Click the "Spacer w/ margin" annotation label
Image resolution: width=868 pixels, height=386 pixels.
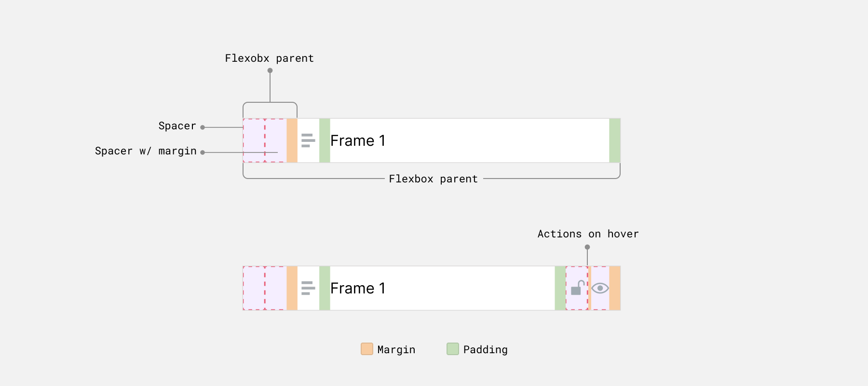pyautogui.click(x=146, y=151)
